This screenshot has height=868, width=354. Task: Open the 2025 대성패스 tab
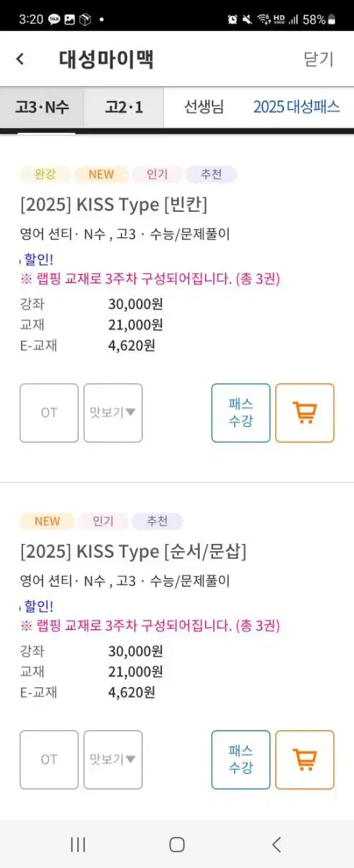pos(296,108)
